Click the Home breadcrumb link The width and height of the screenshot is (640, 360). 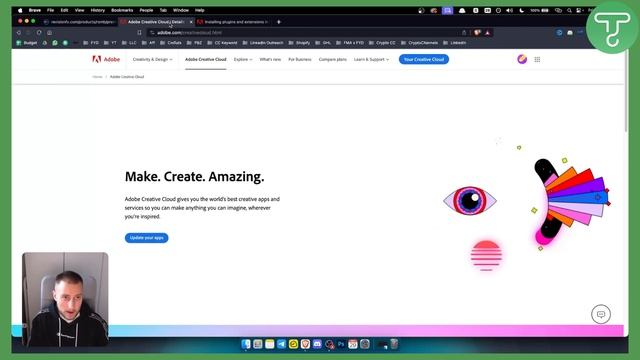[97, 77]
